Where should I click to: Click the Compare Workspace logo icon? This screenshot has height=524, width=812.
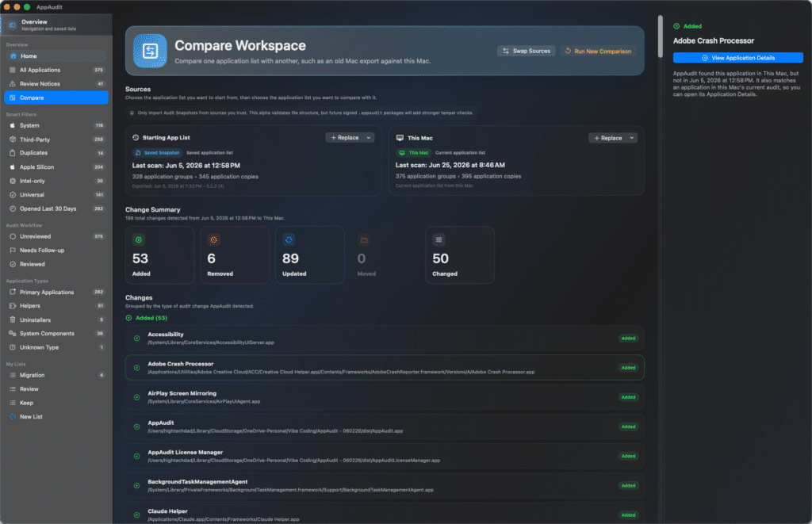coord(150,52)
